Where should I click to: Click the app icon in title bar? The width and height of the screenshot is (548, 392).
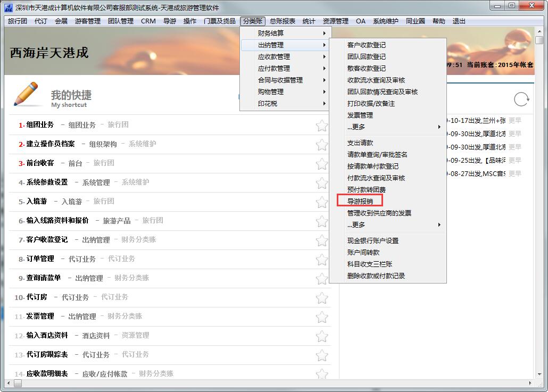[8, 7]
